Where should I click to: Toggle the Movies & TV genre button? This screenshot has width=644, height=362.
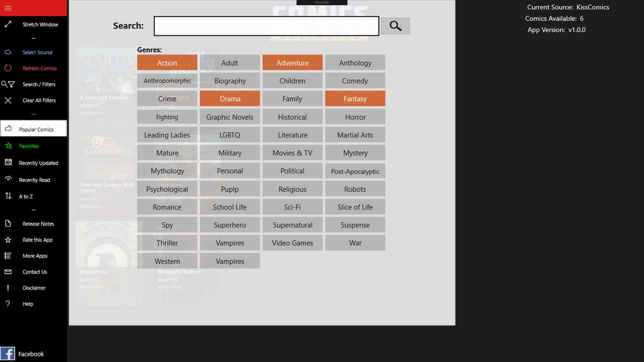coord(292,153)
